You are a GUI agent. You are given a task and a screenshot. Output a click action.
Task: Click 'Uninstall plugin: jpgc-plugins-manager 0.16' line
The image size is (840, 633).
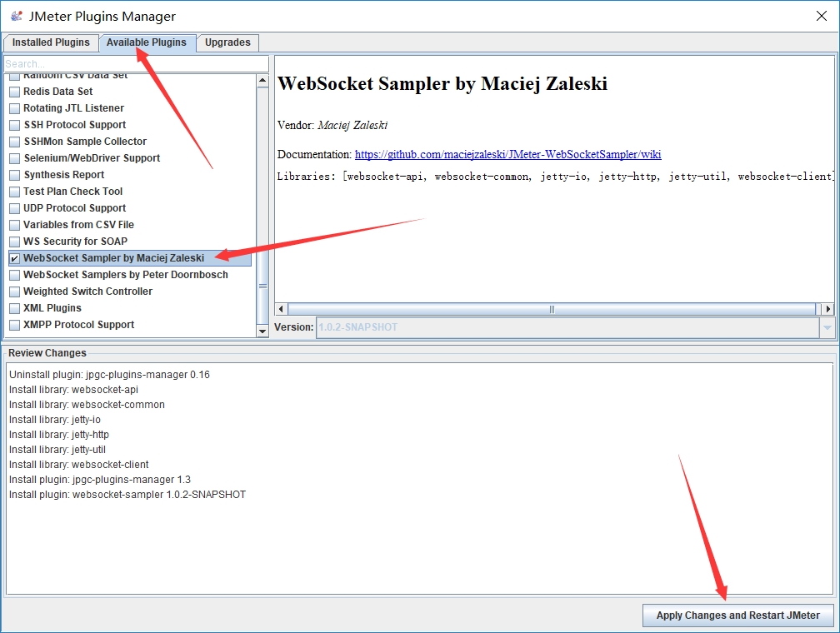tap(109, 375)
